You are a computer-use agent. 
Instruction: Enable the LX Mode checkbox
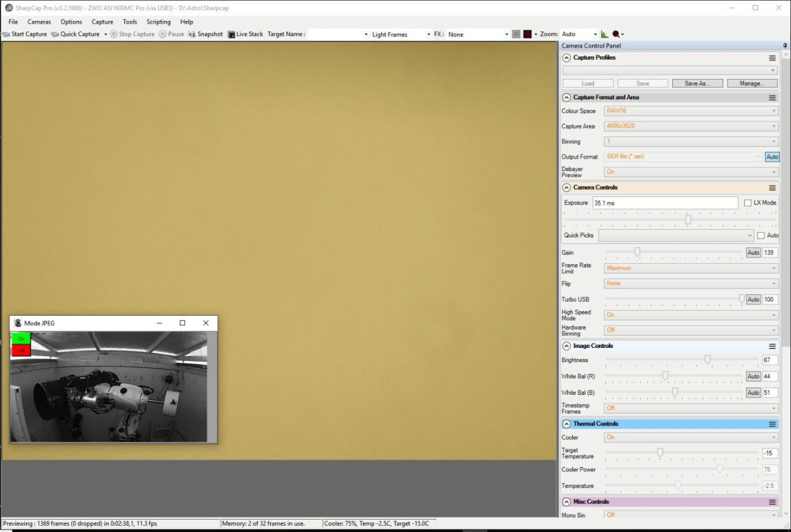[748, 203]
